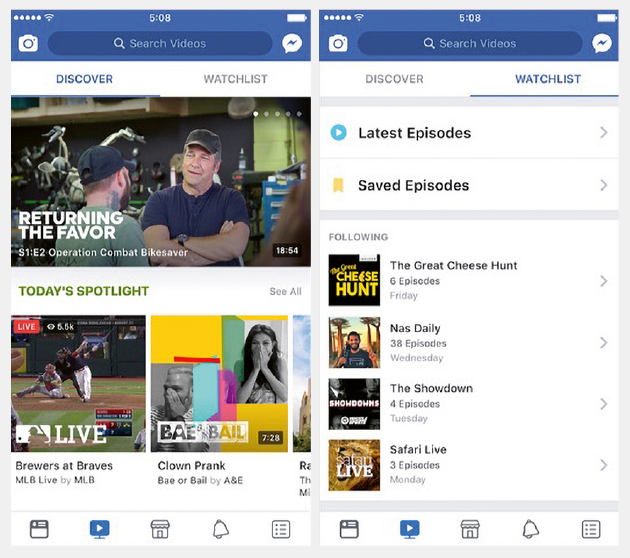The image size is (630, 558).
Task: Click blue play icon beside Latest Episodes
Action: coord(338,133)
